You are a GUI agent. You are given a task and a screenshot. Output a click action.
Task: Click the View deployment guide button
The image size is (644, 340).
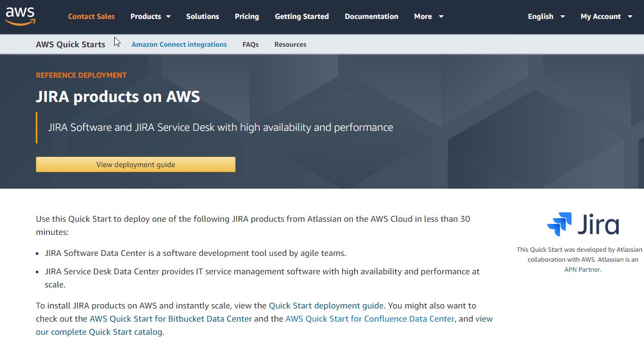pyautogui.click(x=136, y=164)
